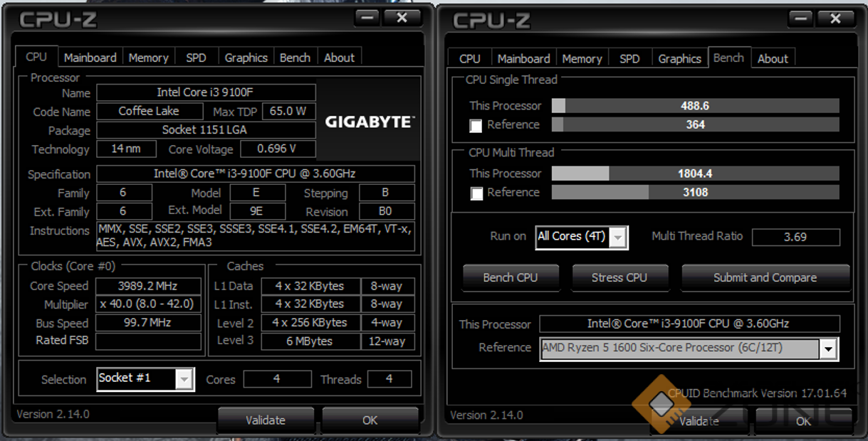This screenshot has width=868, height=441.
Task: Open the Mainboard tab in left CPU-Z window
Action: click(90, 58)
